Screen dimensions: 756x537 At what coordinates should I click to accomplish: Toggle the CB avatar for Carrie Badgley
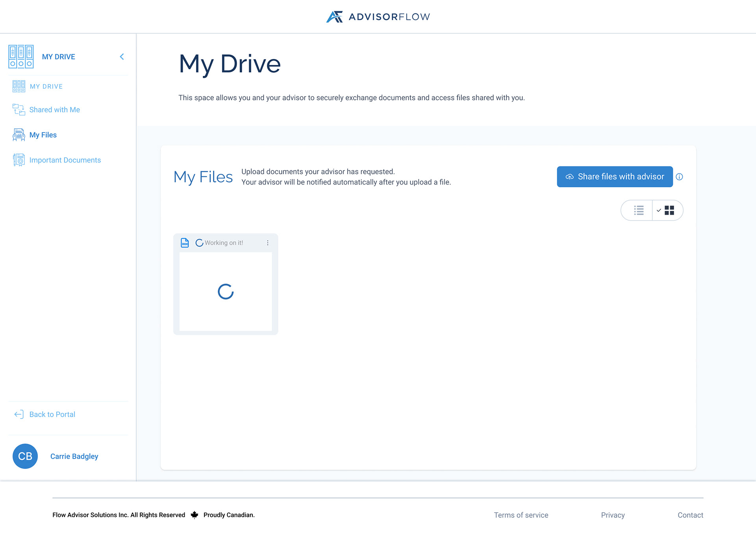point(25,456)
